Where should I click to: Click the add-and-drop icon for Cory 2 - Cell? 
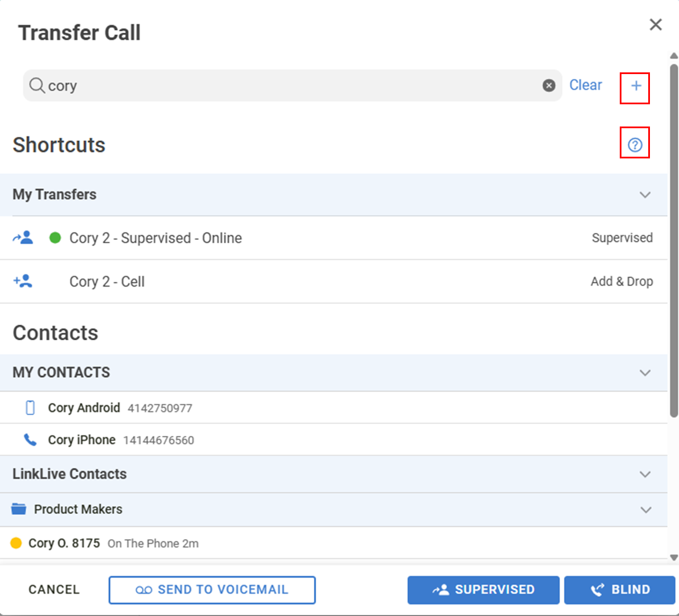[23, 281]
